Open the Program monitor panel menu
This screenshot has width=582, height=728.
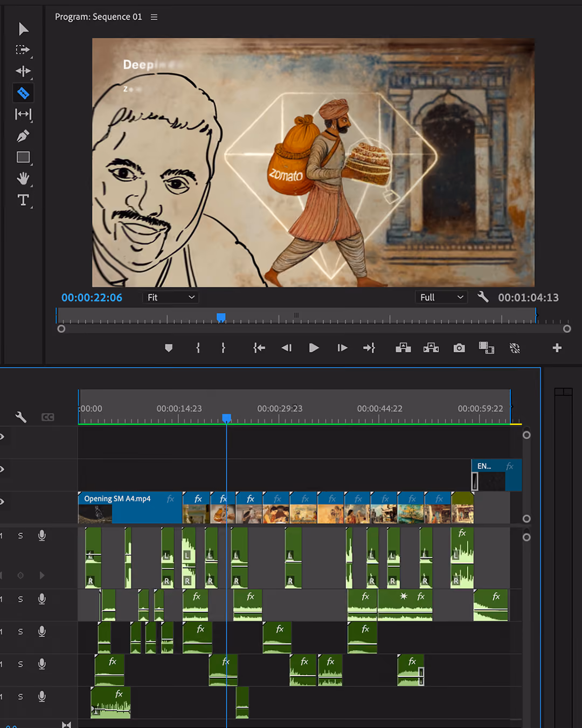154,17
